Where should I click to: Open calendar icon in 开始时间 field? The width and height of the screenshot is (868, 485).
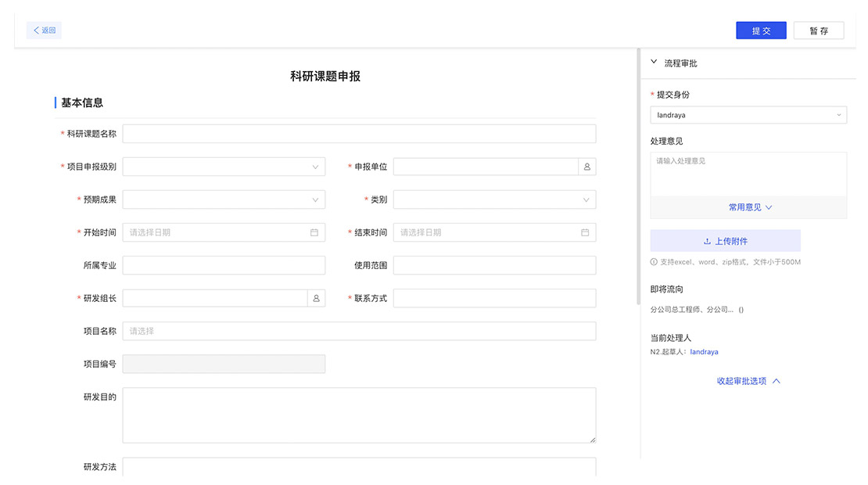click(x=314, y=232)
